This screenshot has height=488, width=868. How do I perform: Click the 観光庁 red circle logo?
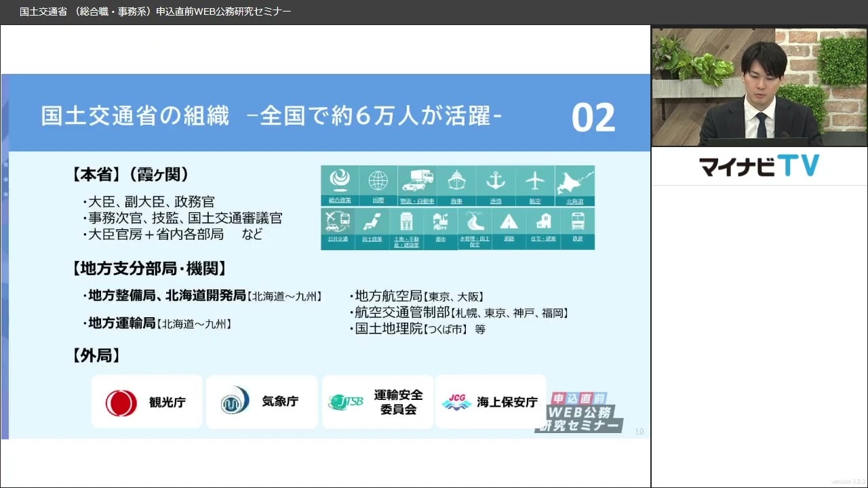tap(121, 403)
